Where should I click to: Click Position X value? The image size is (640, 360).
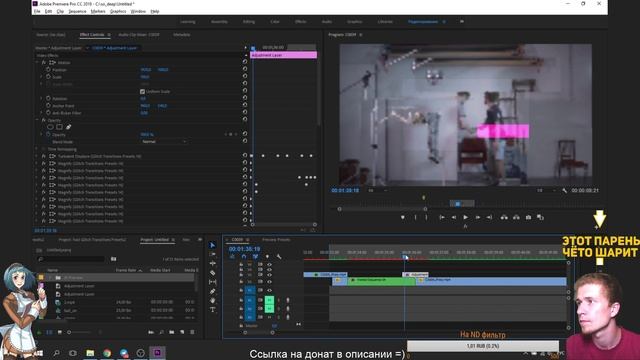click(x=145, y=70)
